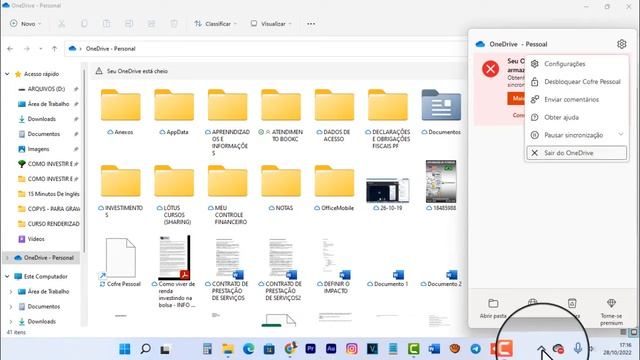Image resolution: width=640 pixels, height=360 pixels.
Task: Click the Paste icon in Explorer toolbar
Action: 107,24
